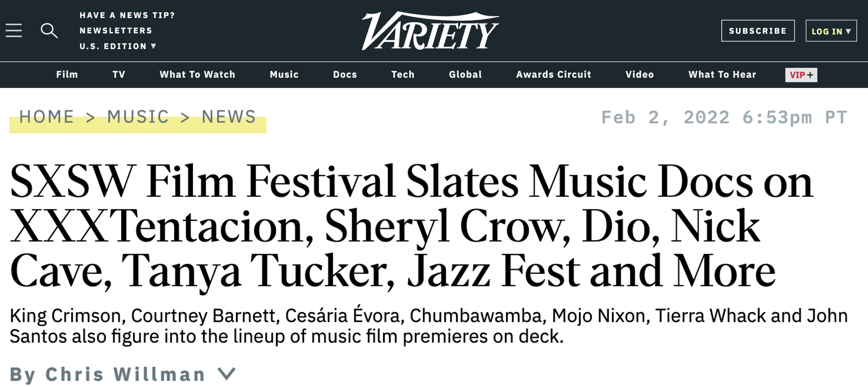Click Have a News Tip link
The image size is (868, 387).
tap(127, 15)
